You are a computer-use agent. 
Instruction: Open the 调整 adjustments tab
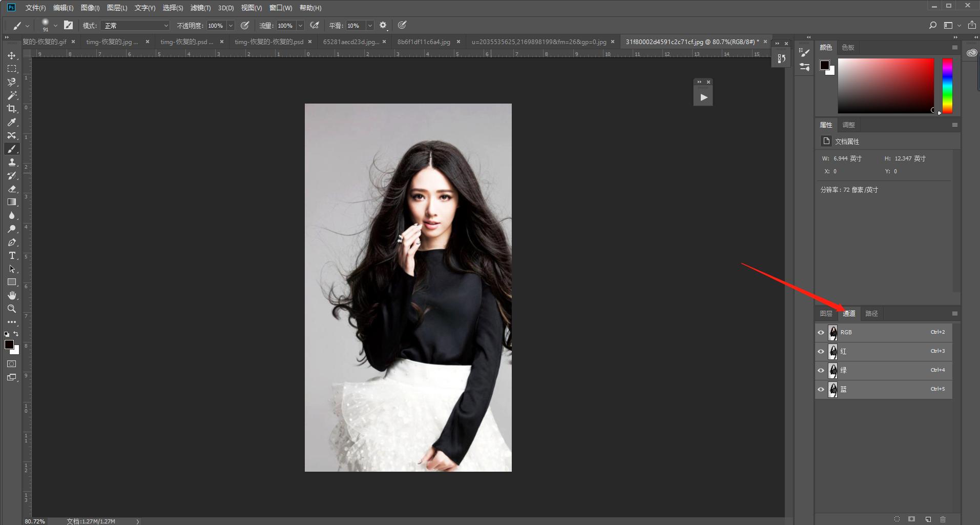[849, 125]
